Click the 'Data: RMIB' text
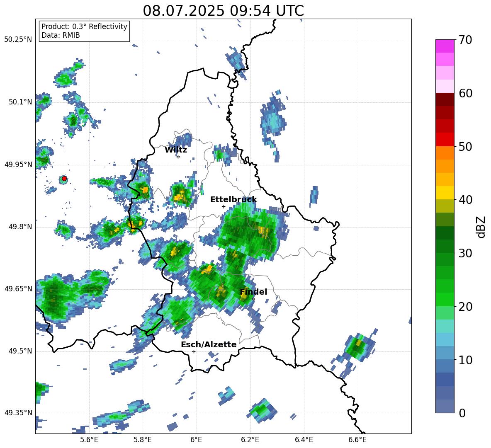Image resolution: width=491 pixels, height=448 pixels. click(x=61, y=35)
